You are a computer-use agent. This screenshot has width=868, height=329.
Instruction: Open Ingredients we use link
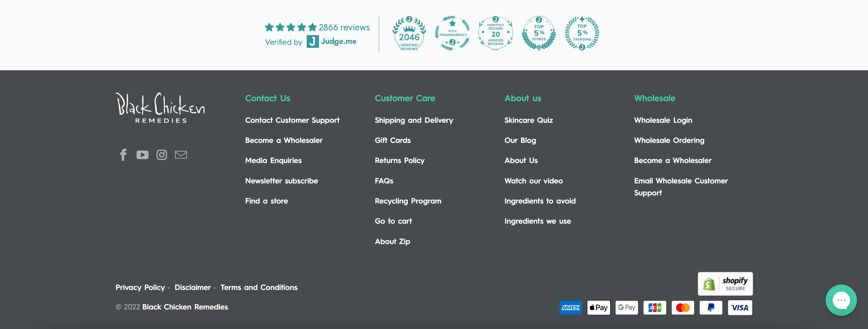(538, 222)
